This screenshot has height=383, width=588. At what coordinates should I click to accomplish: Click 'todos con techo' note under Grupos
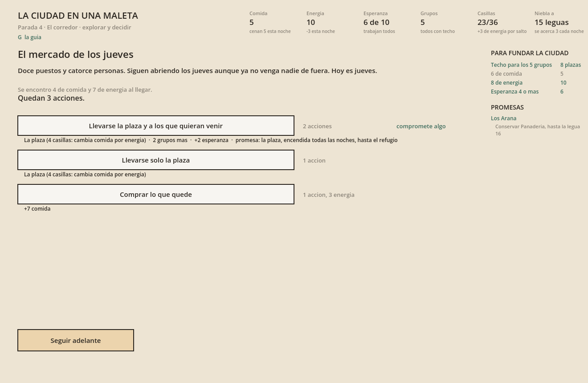(437, 32)
